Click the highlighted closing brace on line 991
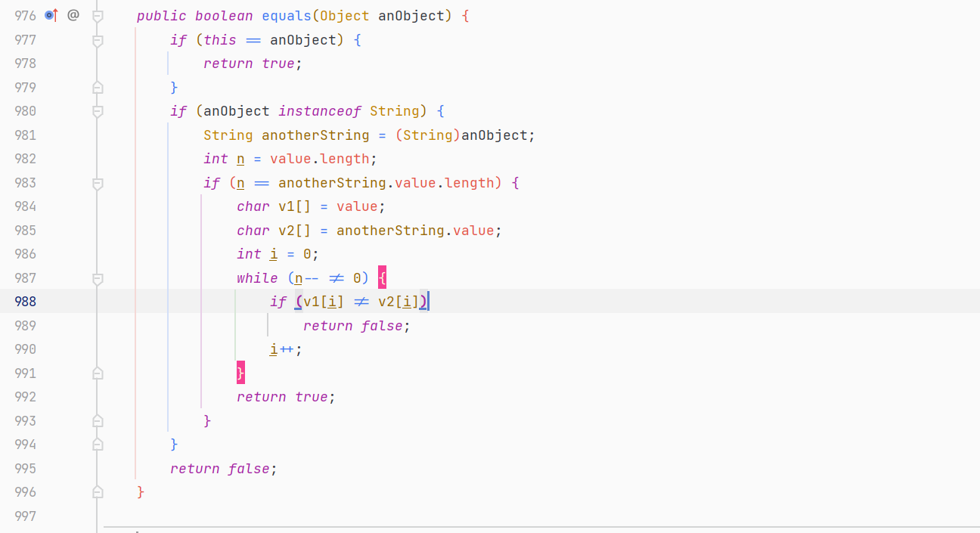 240,373
